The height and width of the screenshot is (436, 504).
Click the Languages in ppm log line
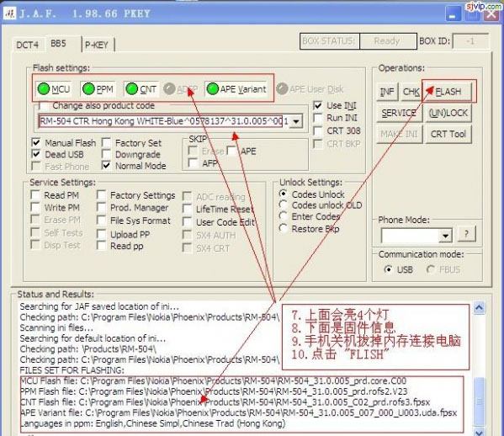pyautogui.click(x=152, y=423)
